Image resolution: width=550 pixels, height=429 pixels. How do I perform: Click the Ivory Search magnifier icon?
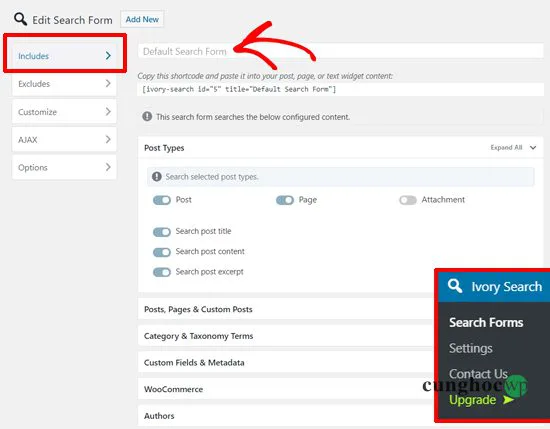455,286
